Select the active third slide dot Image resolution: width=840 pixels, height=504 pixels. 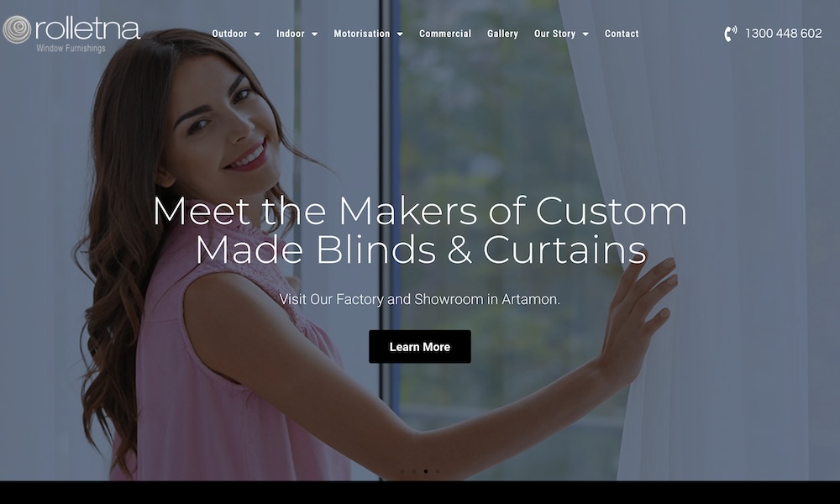coord(426,471)
